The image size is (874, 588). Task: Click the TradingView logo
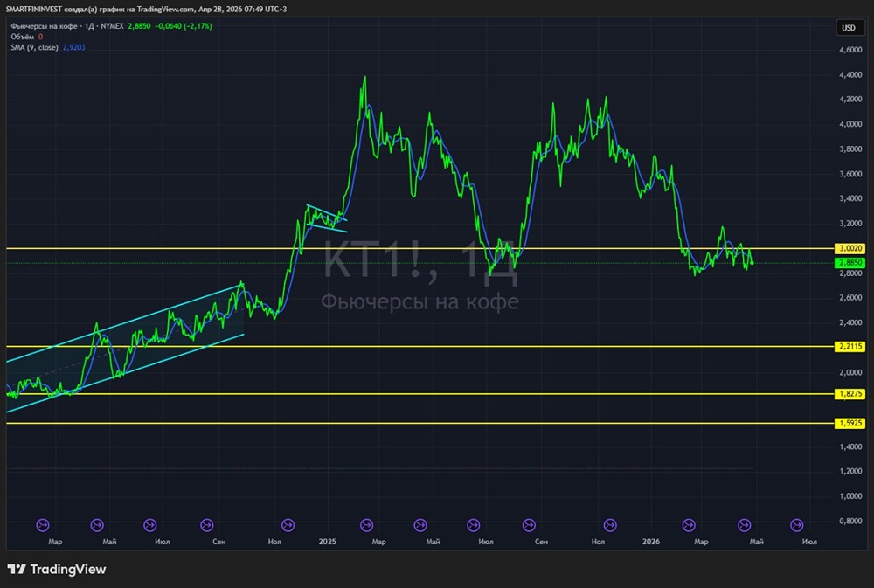pos(56,569)
